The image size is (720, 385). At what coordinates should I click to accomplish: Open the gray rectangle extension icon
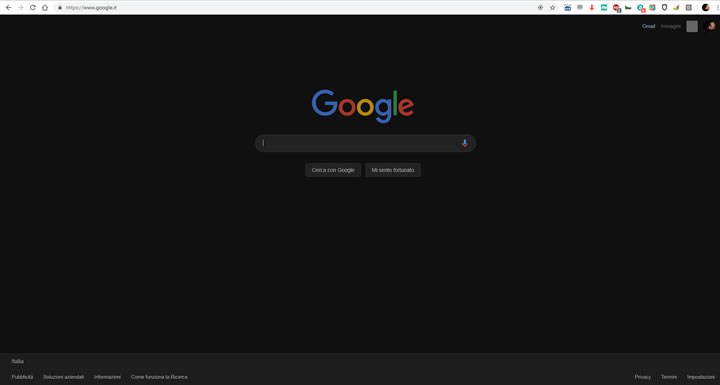pyautogui.click(x=580, y=7)
